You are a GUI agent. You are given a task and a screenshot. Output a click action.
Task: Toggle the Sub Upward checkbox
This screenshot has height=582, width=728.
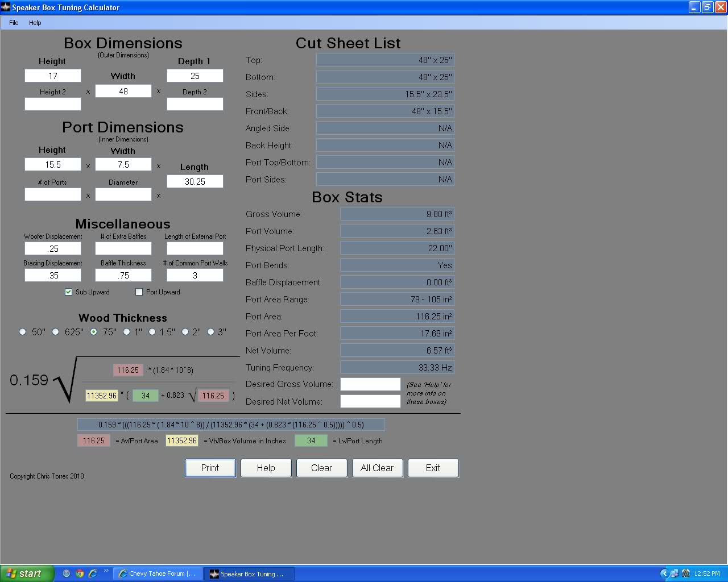click(69, 292)
